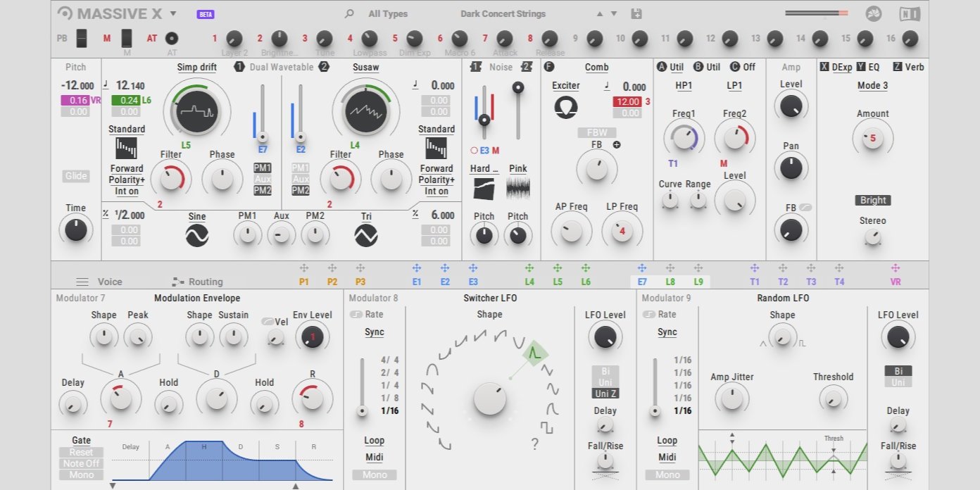The height and width of the screenshot is (490, 980).
Task: Toggle Rate switch in Modulator 8
Action: click(356, 315)
